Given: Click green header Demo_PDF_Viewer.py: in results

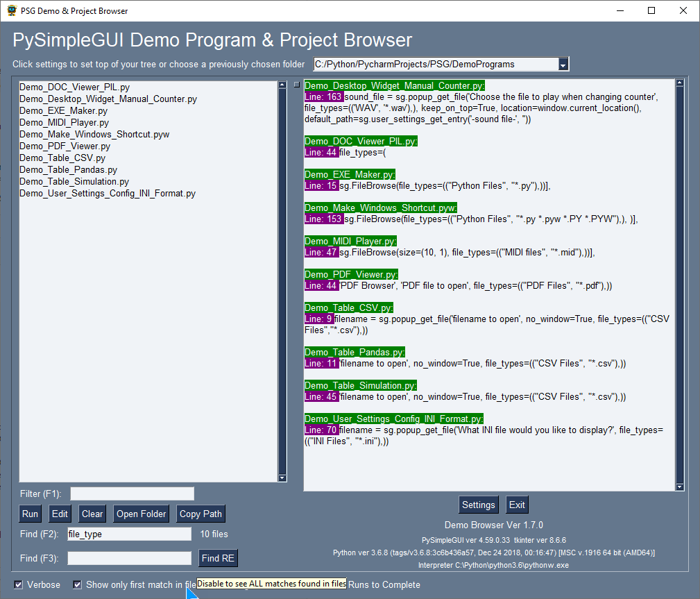Looking at the screenshot, I should pos(351,275).
